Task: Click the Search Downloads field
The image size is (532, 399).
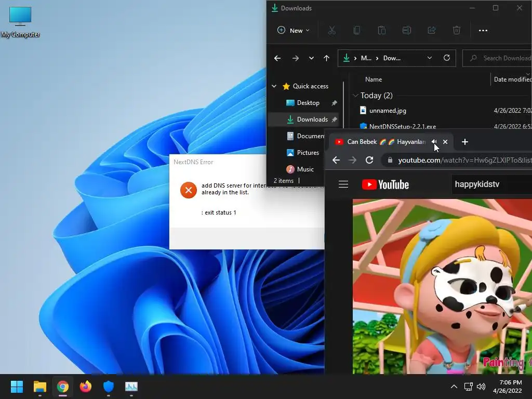Action: (497, 58)
